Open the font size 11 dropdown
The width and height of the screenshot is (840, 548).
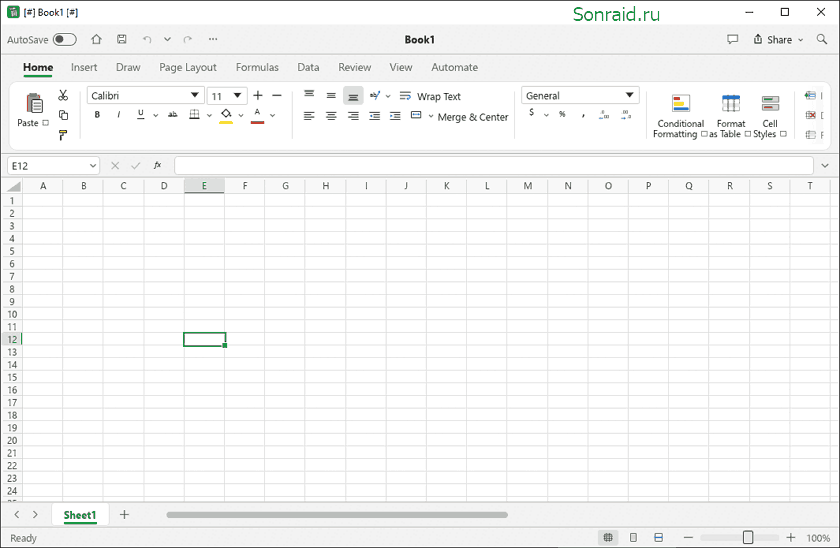(x=237, y=95)
